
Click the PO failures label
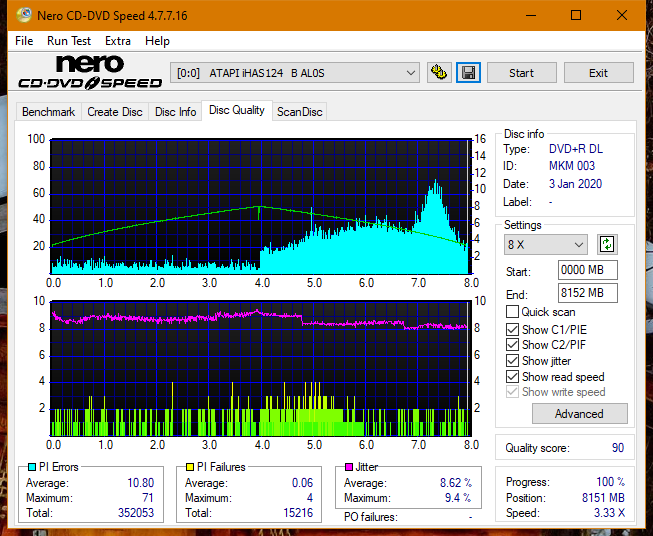coord(371,517)
